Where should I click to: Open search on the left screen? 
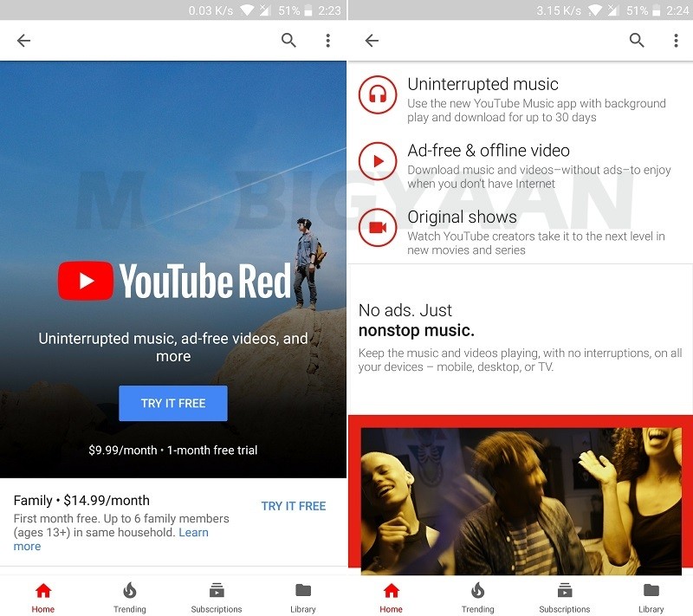[288, 40]
